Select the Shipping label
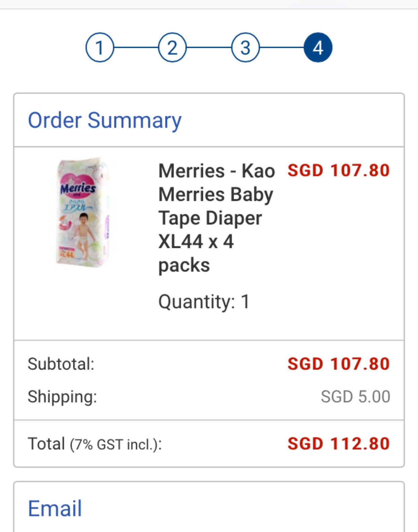418x532 pixels. [x=62, y=397]
